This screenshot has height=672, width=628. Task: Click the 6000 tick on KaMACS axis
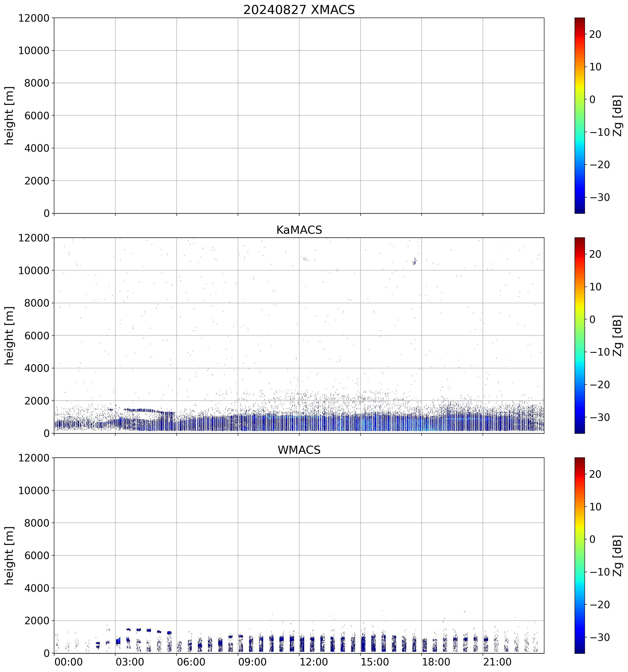point(37,335)
